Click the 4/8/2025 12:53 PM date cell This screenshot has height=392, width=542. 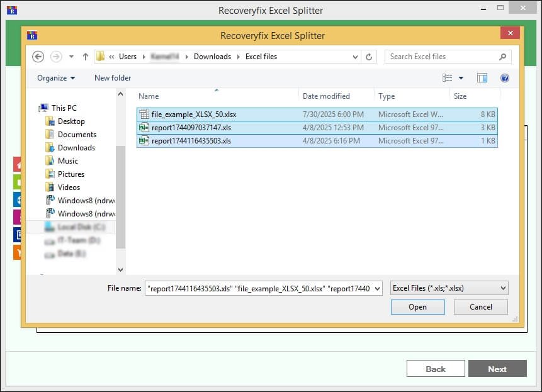pos(333,128)
